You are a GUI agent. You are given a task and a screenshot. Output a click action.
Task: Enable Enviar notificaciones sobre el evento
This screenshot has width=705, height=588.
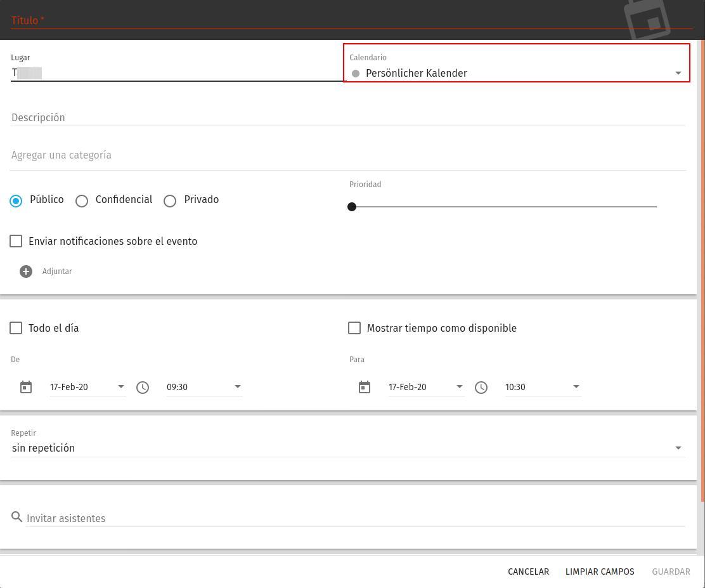point(16,241)
